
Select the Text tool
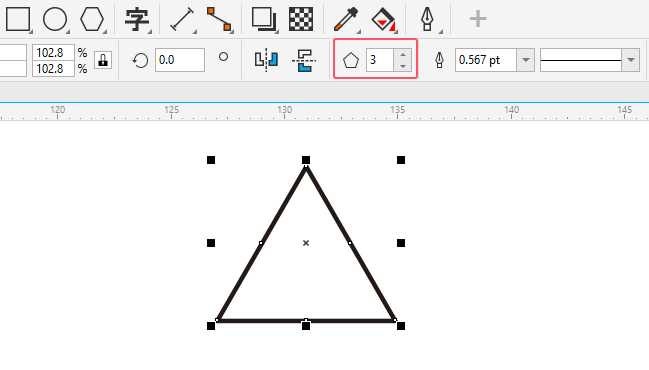137,19
